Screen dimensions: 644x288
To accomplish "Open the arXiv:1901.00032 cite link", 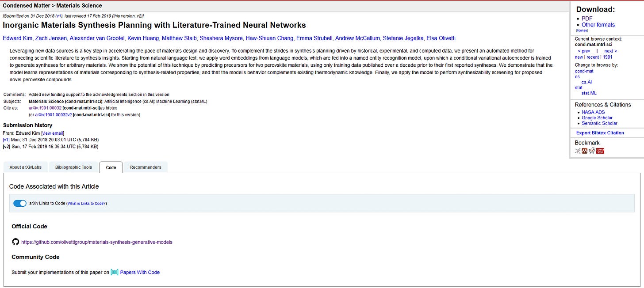I will click(45, 108).
